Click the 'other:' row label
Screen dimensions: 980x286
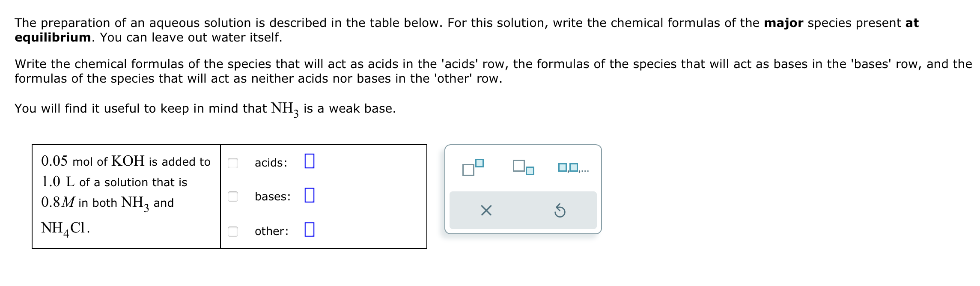(271, 231)
